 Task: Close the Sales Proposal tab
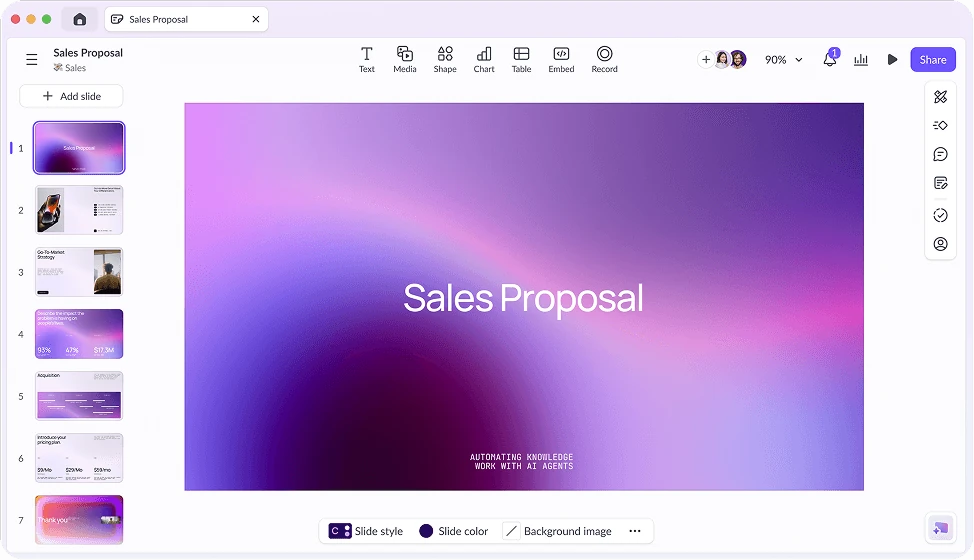256,19
